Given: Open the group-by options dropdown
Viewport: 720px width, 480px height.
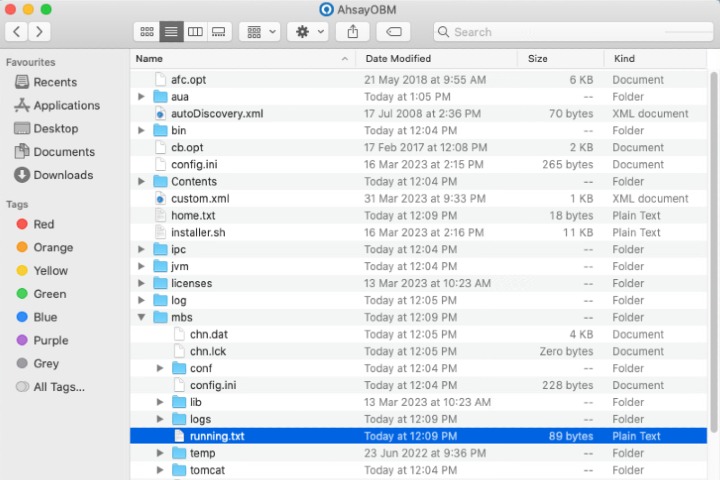Looking at the screenshot, I should click(x=259, y=32).
